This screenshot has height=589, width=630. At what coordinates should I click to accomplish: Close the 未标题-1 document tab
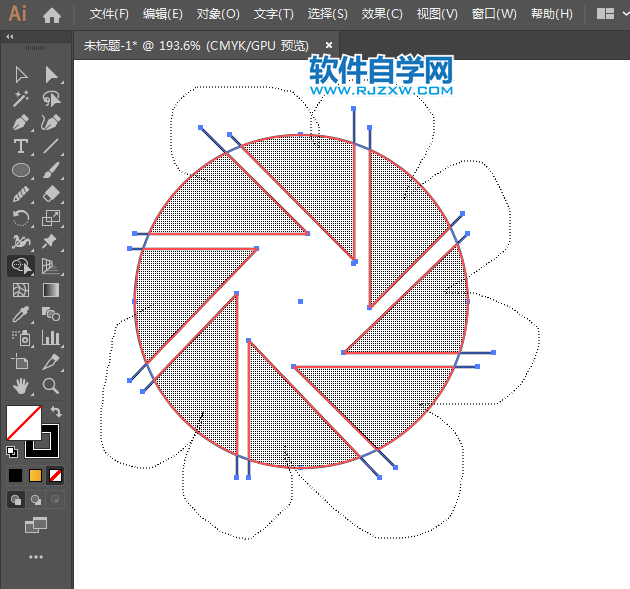326,45
